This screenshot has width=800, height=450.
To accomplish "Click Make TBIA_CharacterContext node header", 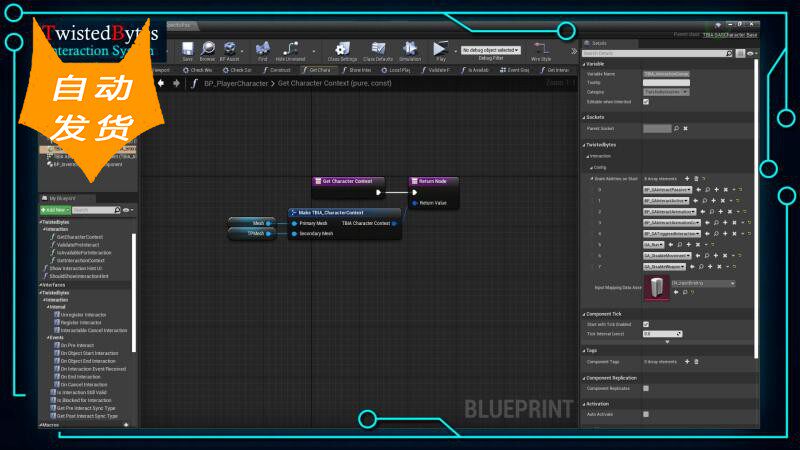I will tap(344, 212).
